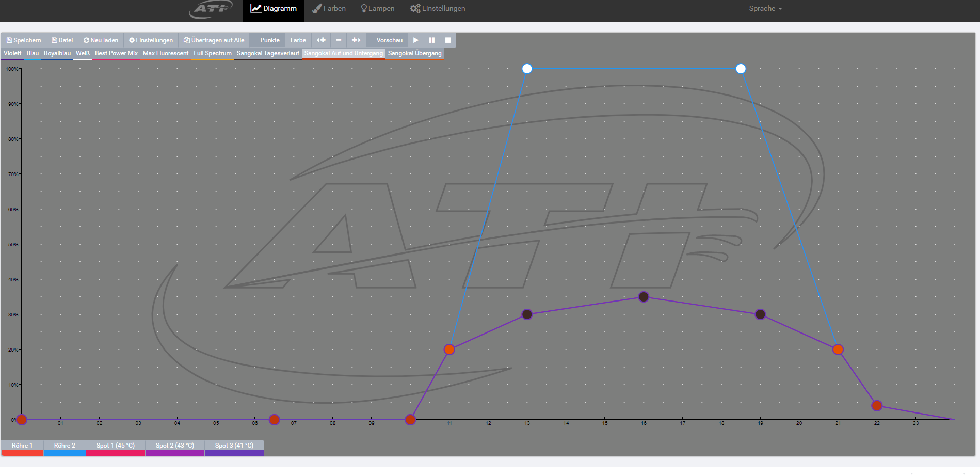
Task: Switch to the Farben tab
Action: [x=329, y=9]
